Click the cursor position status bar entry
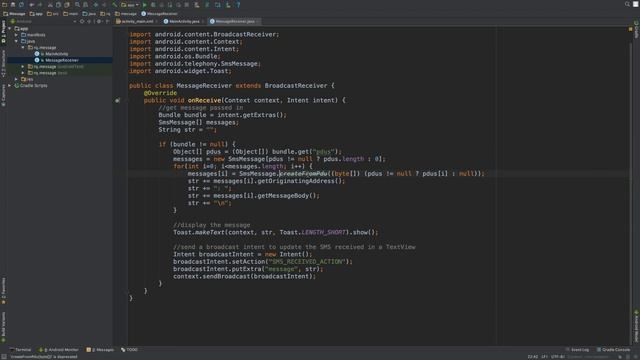The height and width of the screenshot is (360, 640). click(x=533, y=357)
